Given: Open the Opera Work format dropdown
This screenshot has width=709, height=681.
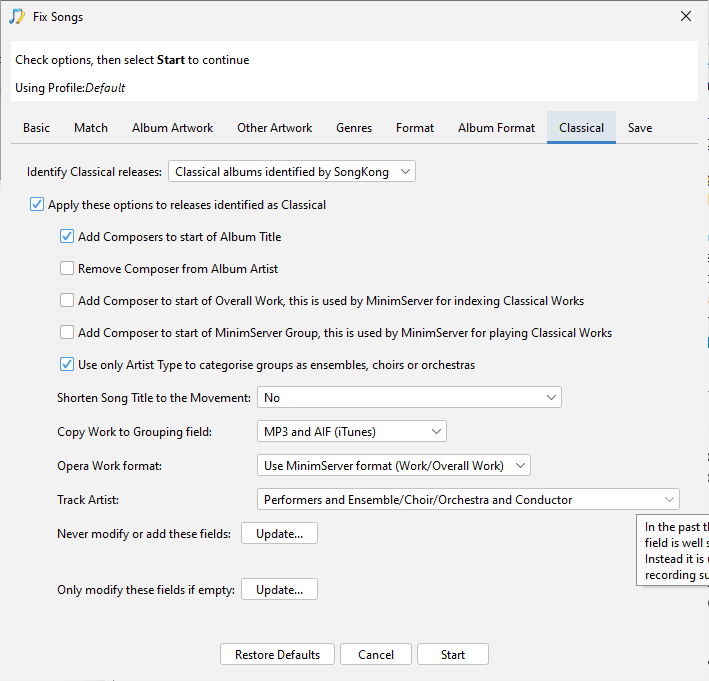Looking at the screenshot, I should tap(393, 465).
